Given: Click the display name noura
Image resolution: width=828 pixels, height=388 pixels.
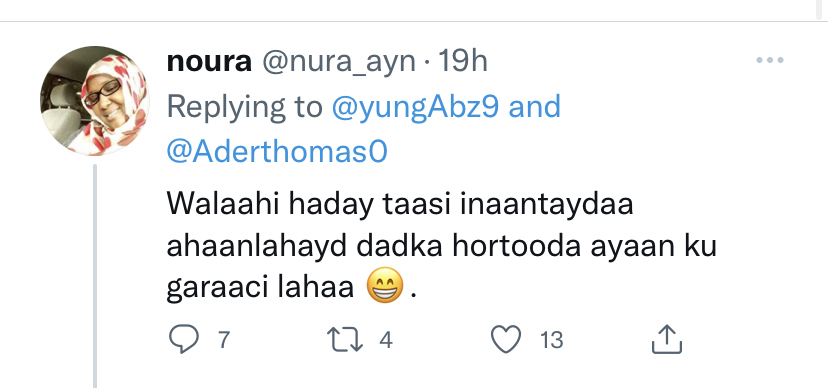Looking at the screenshot, I should tap(209, 62).
